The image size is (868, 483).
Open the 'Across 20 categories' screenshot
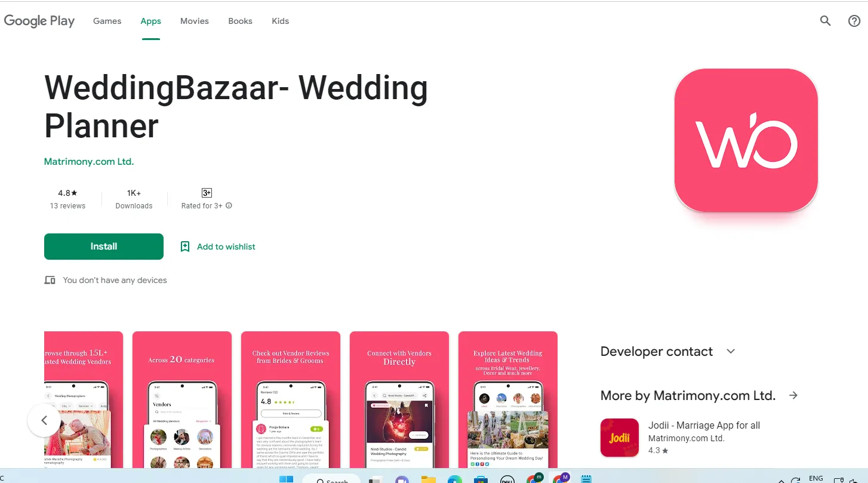[x=182, y=399]
